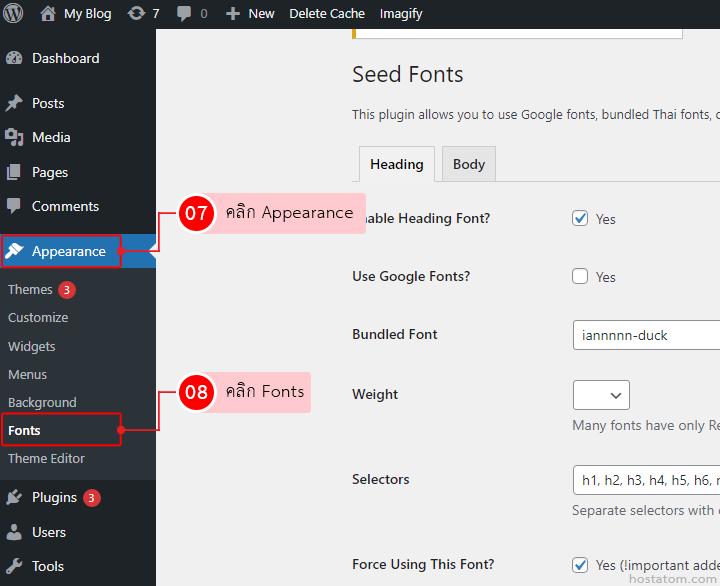Image resolution: width=720 pixels, height=586 pixels.
Task: Switch to the Body tab
Action: (469, 164)
